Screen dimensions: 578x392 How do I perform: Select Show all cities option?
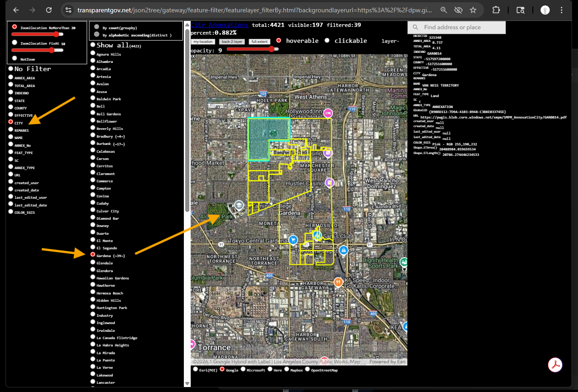point(93,45)
